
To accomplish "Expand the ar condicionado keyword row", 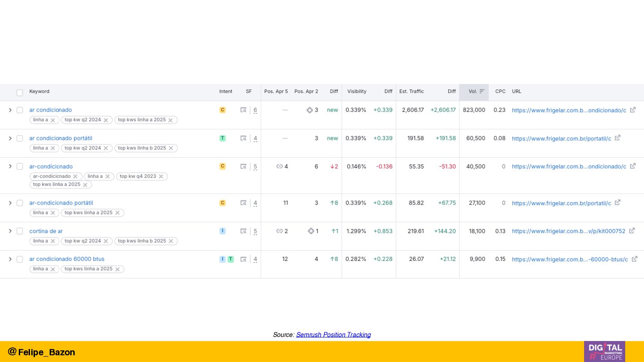I will [10, 110].
